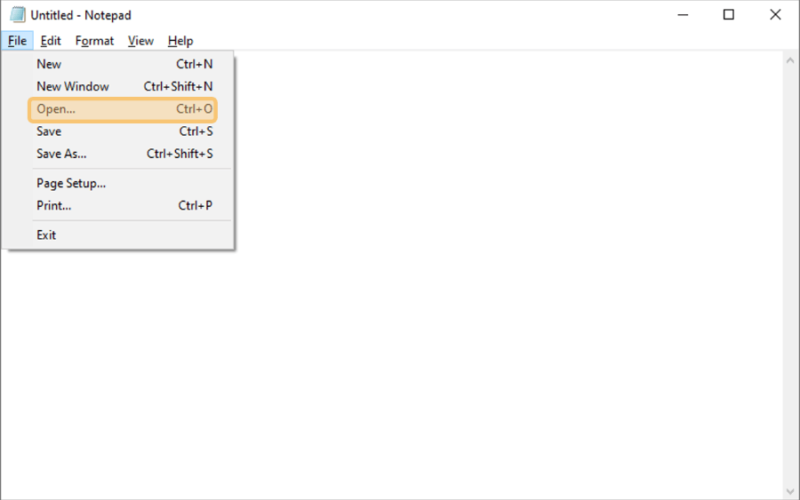Open the File menu
The image size is (800, 500).
tap(17, 41)
